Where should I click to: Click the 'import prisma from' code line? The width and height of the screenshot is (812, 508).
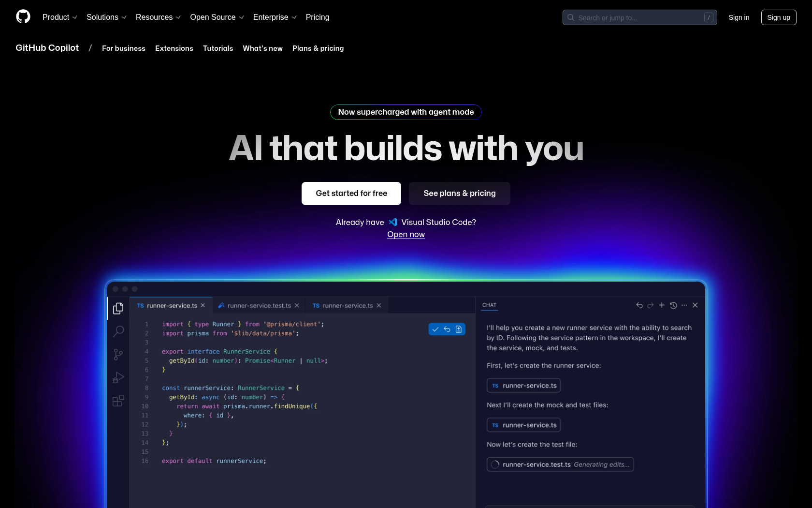click(x=230, y=333)
